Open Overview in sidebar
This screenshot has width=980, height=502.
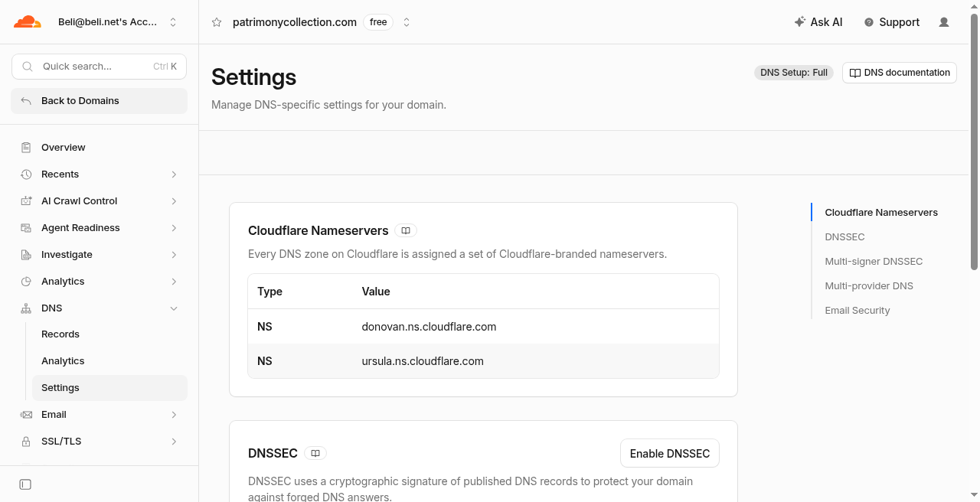coord(64,148)
